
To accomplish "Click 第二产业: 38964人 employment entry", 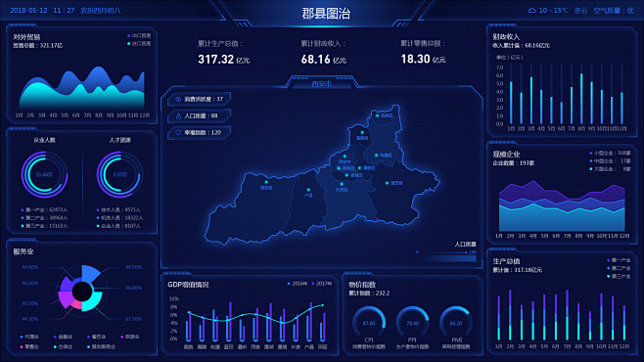I will pos(44,218).
